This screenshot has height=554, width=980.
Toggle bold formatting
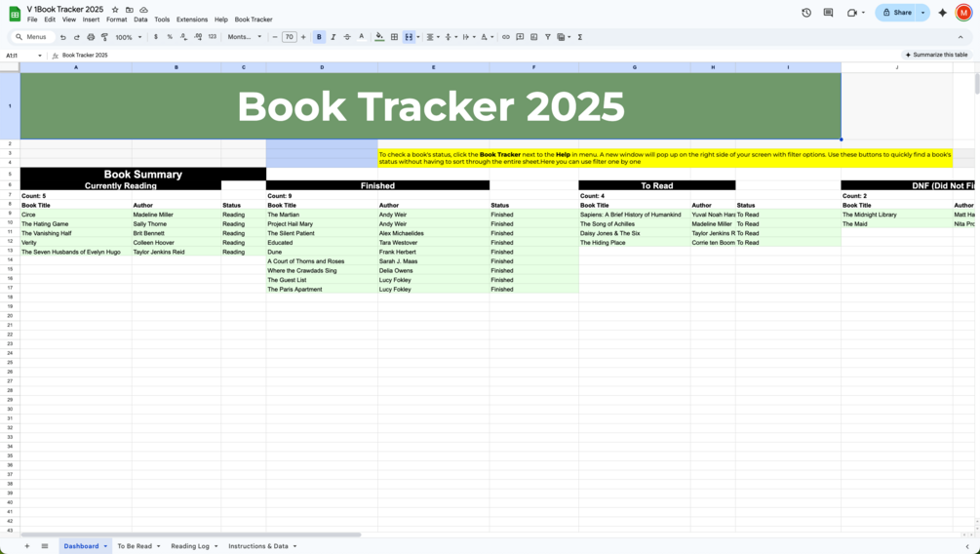319,37
